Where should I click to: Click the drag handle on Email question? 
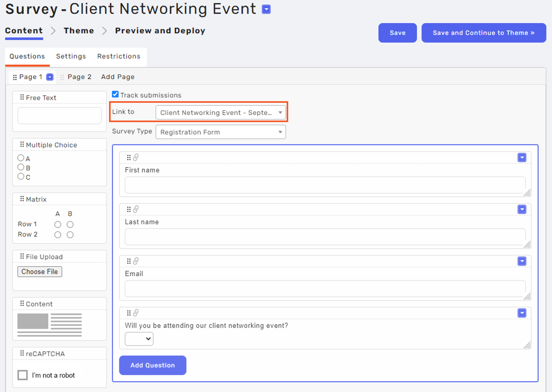pyautogui.click(x=129, y=261)
